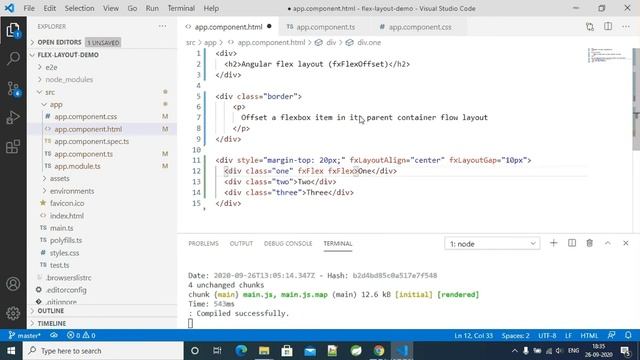Open Accounts menu in activity bar

tap(13, 284)
